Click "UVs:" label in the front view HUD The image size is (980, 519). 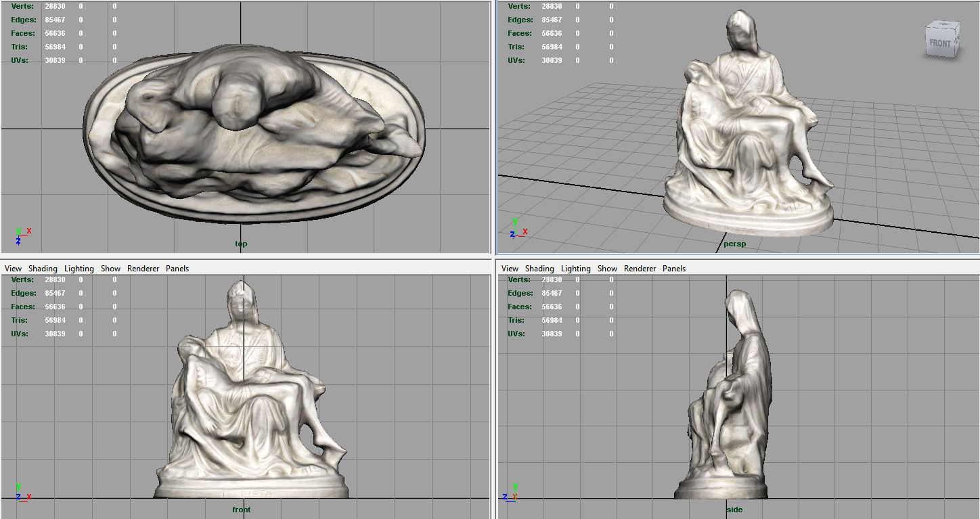20,334
